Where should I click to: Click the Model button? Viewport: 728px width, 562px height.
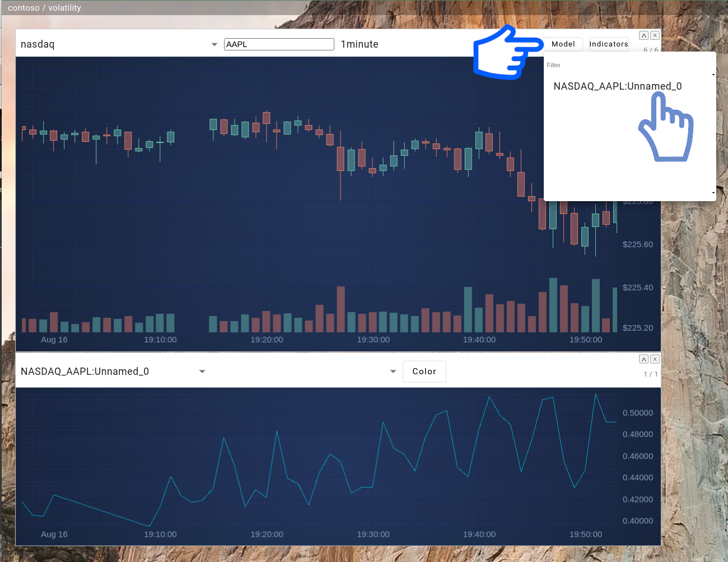click(563, 44)
